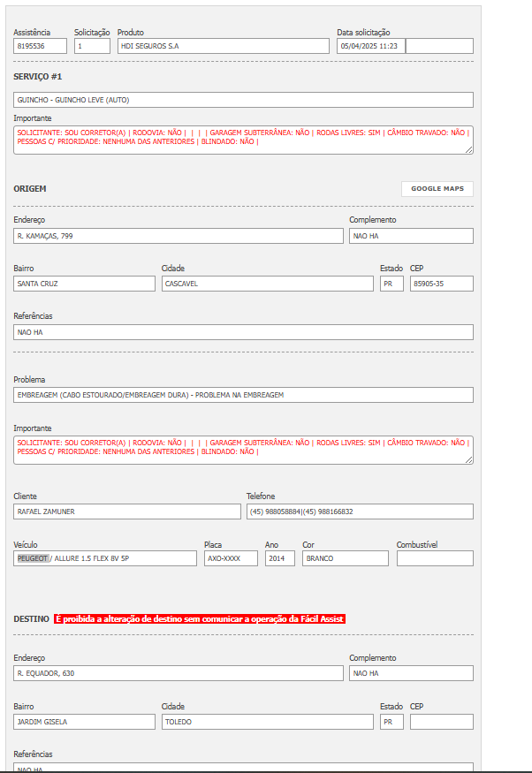Click origin Complemento field NAO HA
532x773 pixels.
tap(411, 236)
